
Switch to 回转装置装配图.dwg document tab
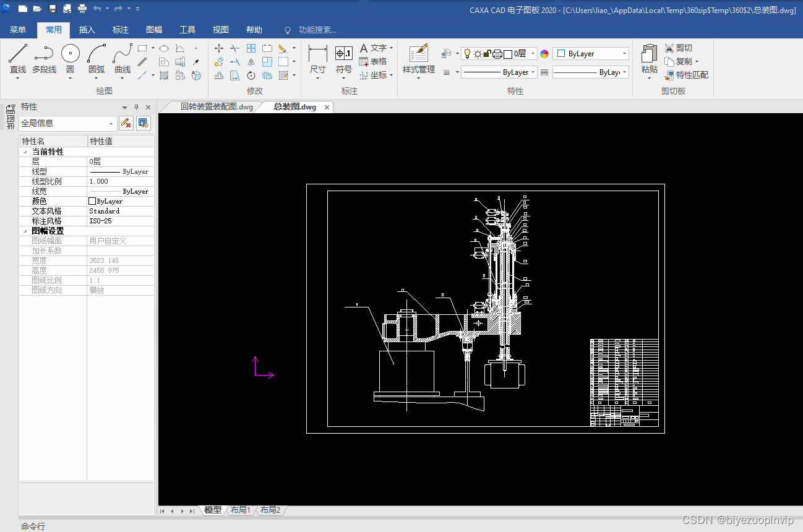pyautogui.click(x=217, y=106)
